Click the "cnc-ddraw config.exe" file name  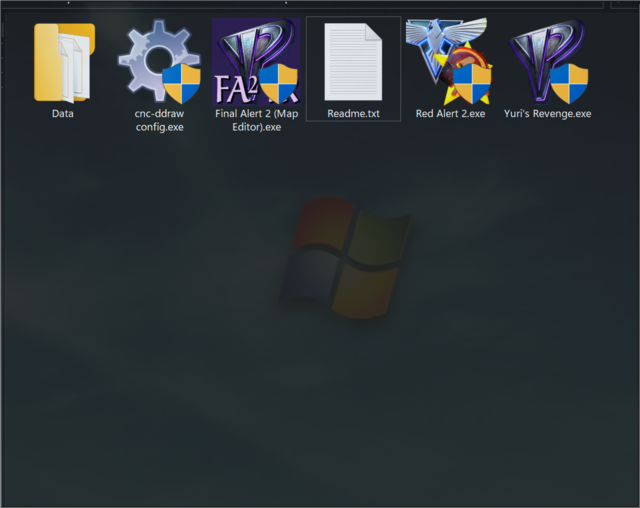(159, 120)
